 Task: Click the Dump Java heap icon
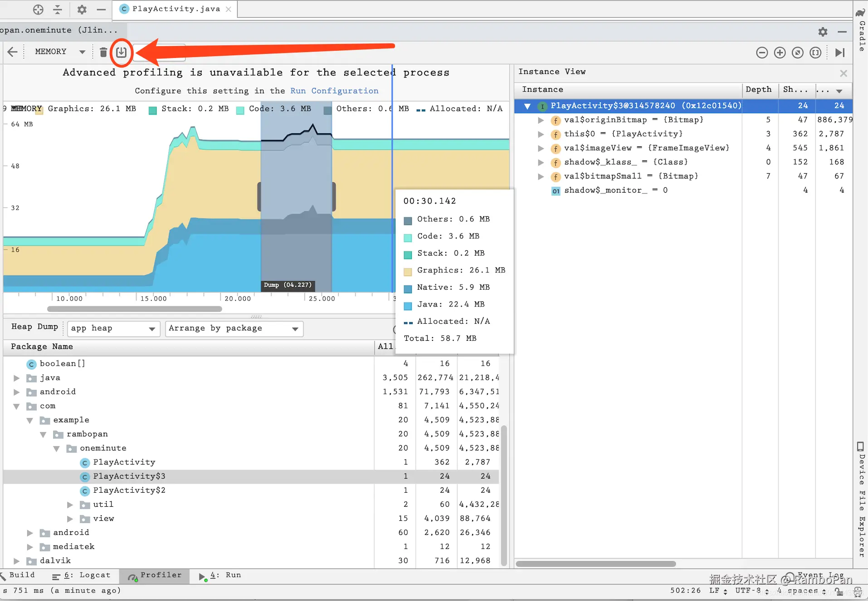point(121,53)
